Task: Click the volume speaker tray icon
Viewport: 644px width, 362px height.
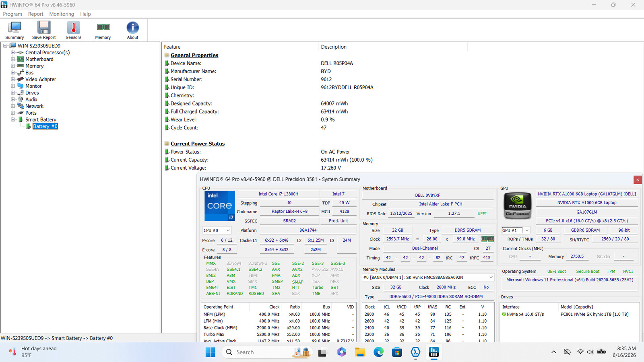Action: 590,352
